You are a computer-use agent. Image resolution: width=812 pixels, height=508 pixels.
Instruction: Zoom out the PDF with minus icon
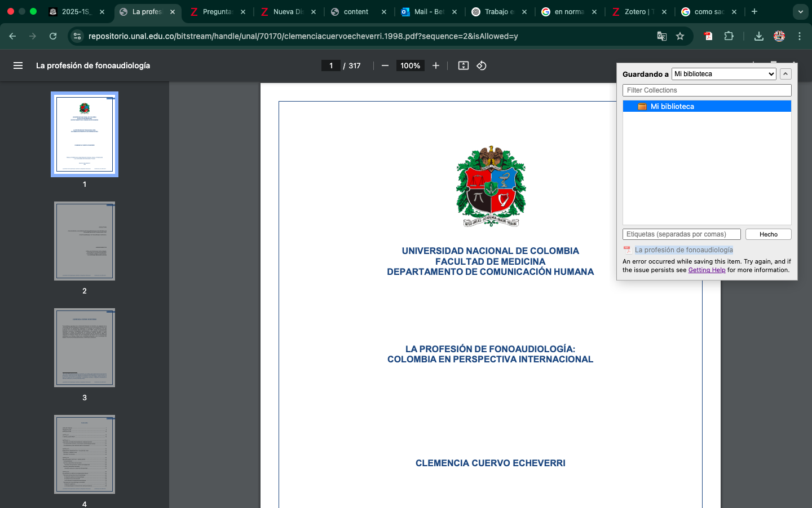click(385, 65)
